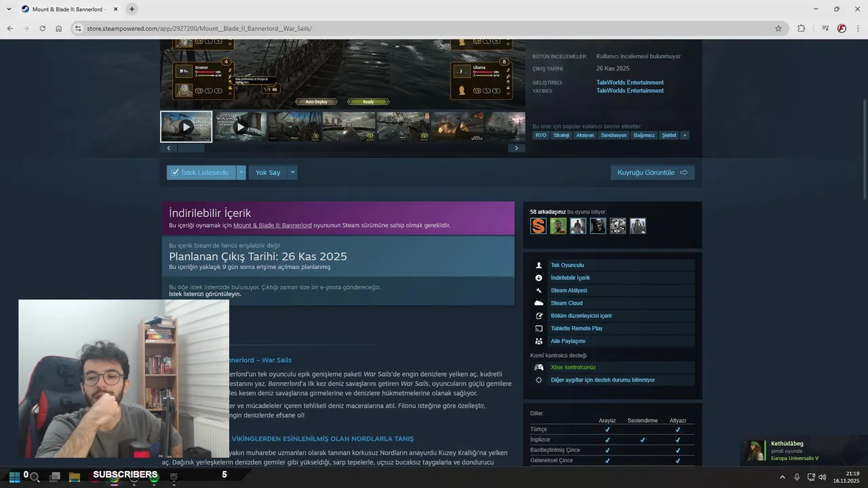Select the Bağımsız tag

644,135
